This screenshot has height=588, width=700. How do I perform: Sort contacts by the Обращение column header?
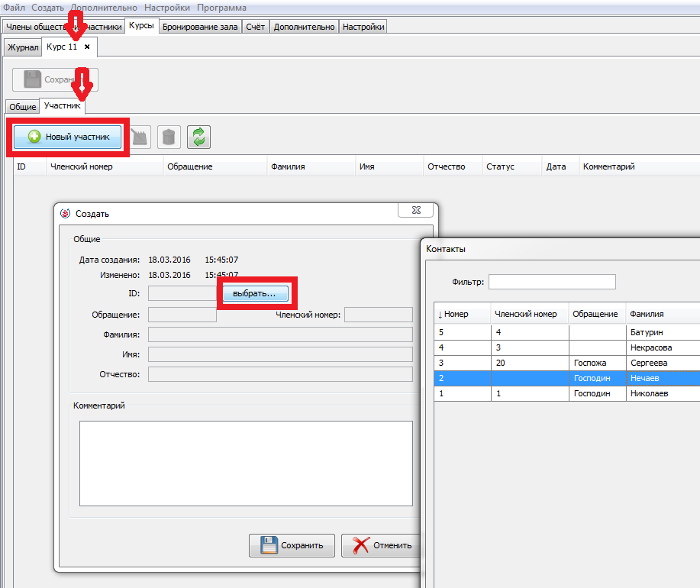[597, 314]
